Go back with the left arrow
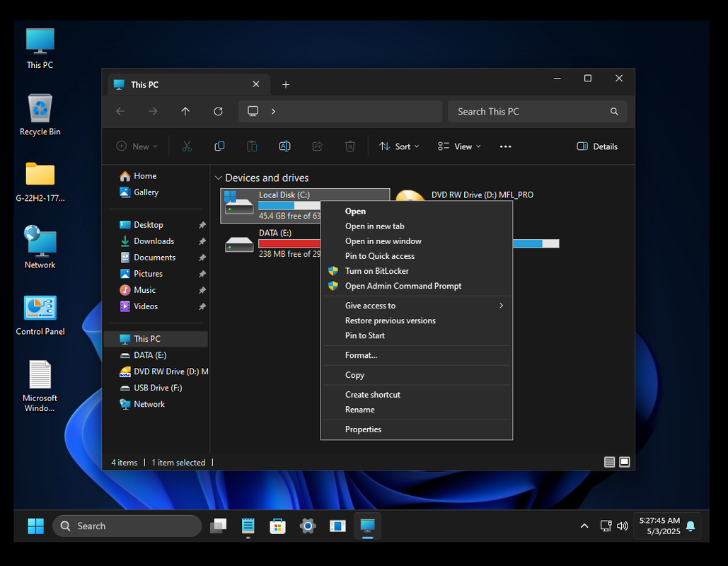Image resolution: width=728 pixels, height=566 pixels. (x=120, y=112)
